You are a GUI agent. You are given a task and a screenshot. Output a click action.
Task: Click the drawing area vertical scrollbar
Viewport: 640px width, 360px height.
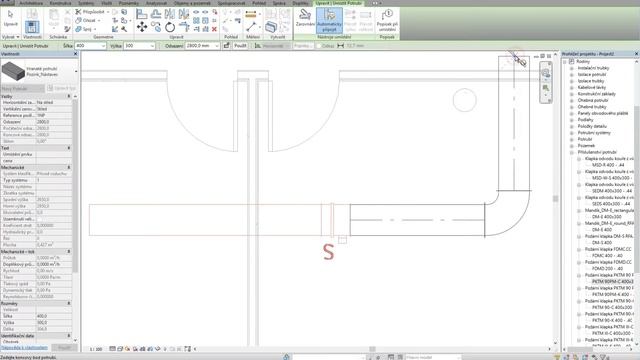click(x=555, y=199)
